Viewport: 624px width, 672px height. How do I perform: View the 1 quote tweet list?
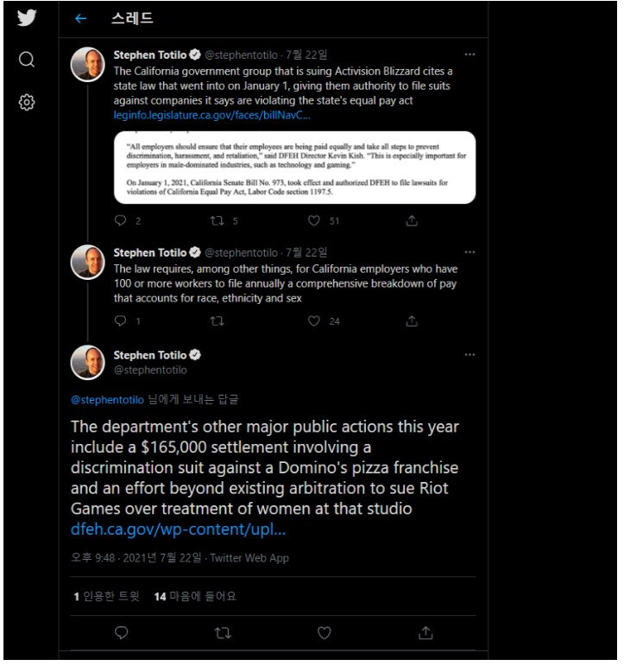pos(105,596)
